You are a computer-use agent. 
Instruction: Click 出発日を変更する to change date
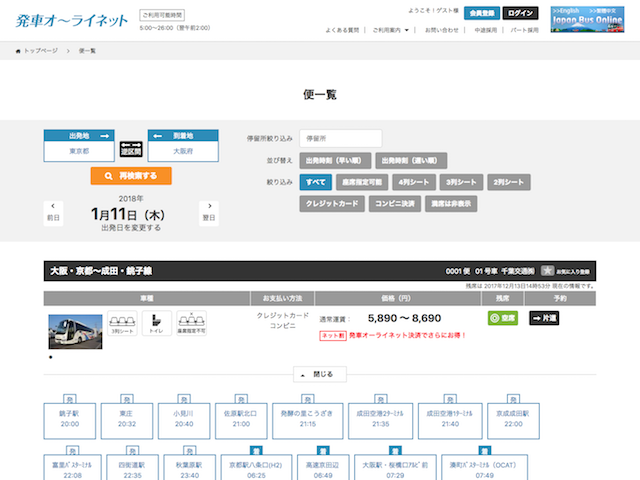pyautogui.click(x=131, y=228)
